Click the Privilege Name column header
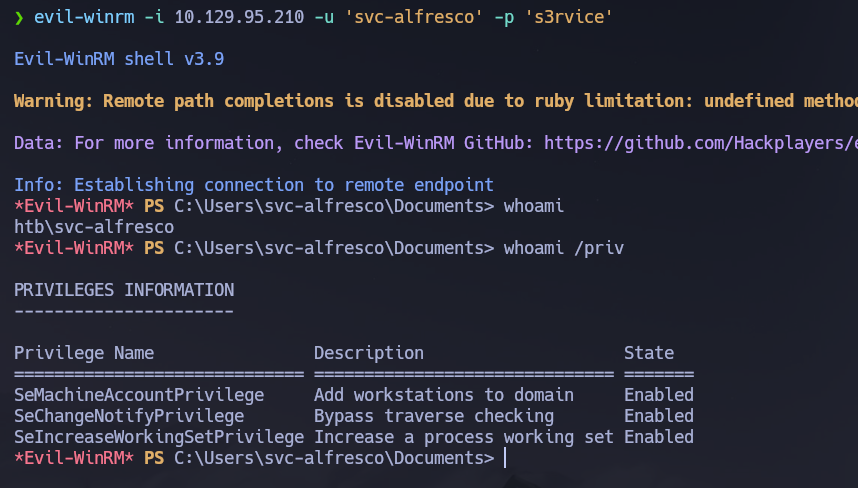Image resolution: width=858 pixels, height=488 pixels. tap(84, 353)
